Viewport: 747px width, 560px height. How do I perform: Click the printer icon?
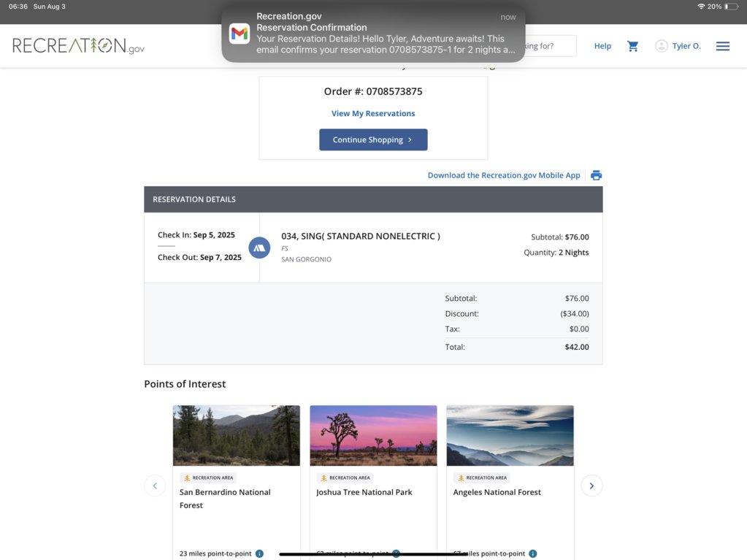[x=596, y=175]
